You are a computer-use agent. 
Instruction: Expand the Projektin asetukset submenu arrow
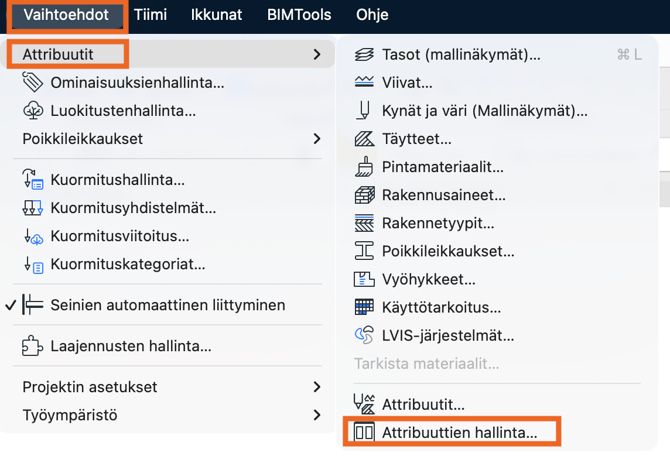[x=317, y=387]
